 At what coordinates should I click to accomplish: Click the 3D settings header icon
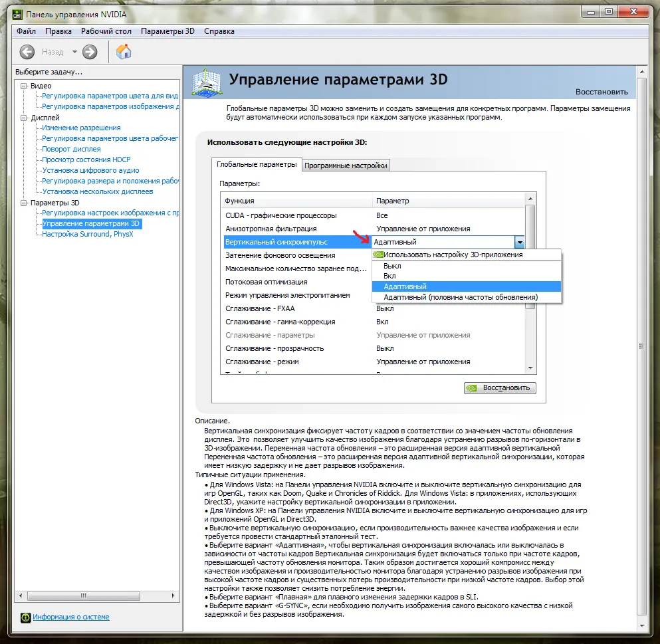click(206, 82)
